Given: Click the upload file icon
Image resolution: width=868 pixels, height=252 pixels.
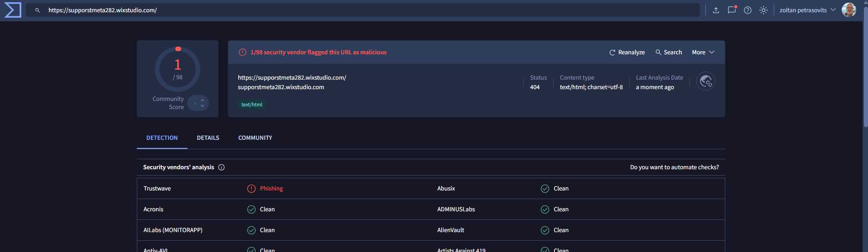Looking at the screenshot, I should pos(716,10).
